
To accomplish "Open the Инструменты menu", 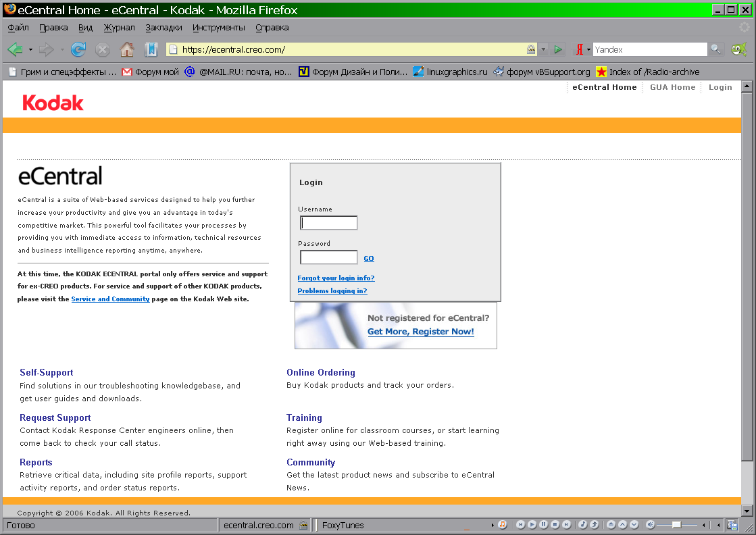I will point(219,28).
